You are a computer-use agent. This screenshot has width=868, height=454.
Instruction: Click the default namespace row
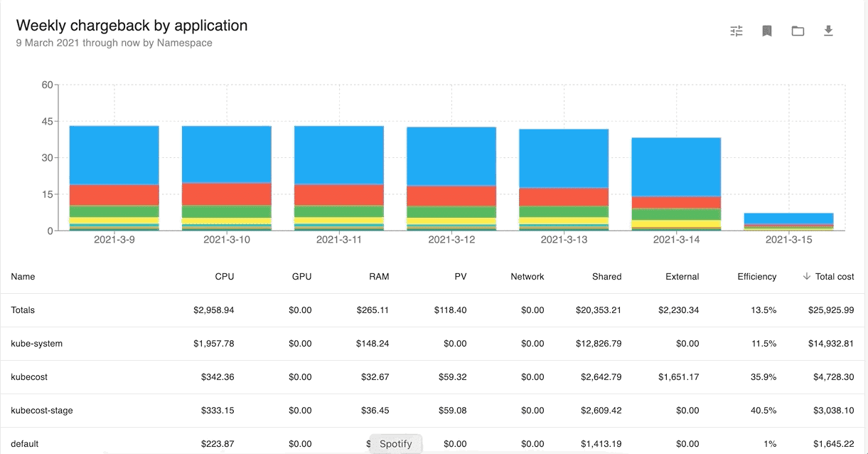point(26,443)
